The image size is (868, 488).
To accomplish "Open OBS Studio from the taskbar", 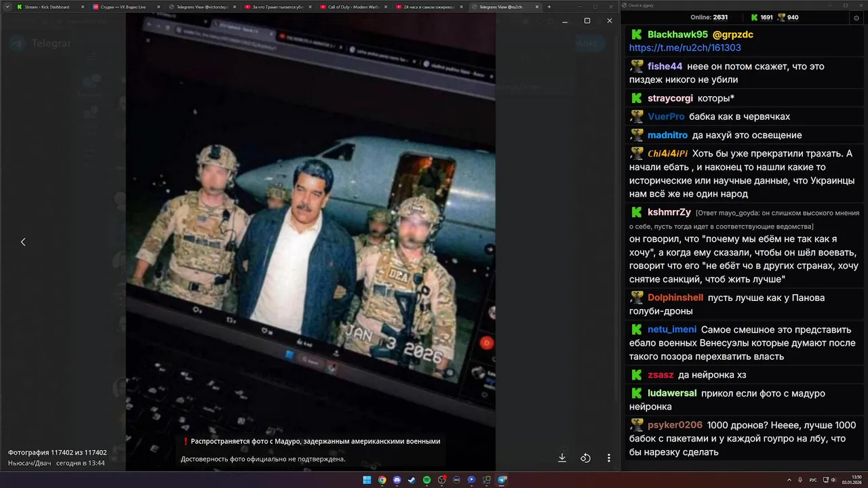I will coord(441,480).
